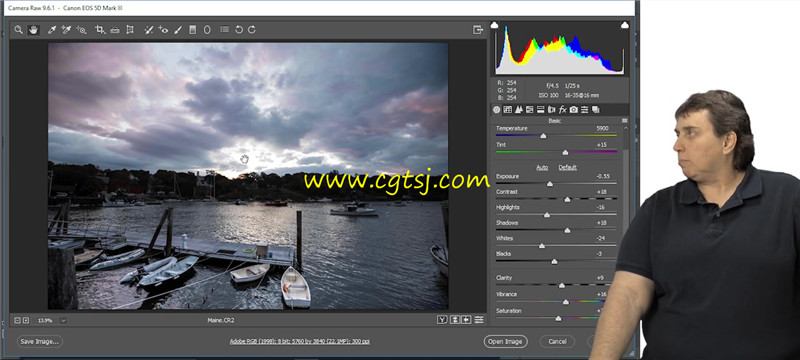Screen dimensions: 800x360
Task: Switch to the Tone Curve tab
Action: (508, 110)
